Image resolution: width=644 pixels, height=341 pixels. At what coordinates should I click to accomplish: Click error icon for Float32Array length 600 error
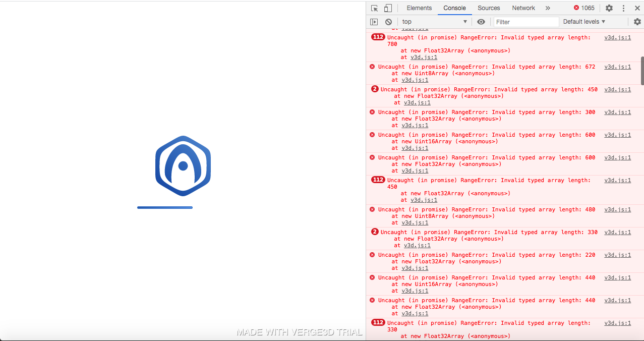tap(372, 157)
